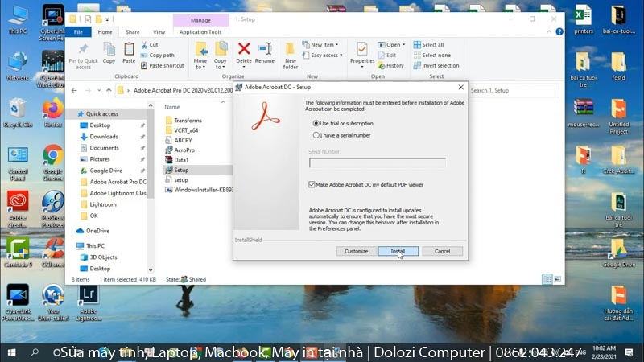Click the Cut command

(150, 44)
